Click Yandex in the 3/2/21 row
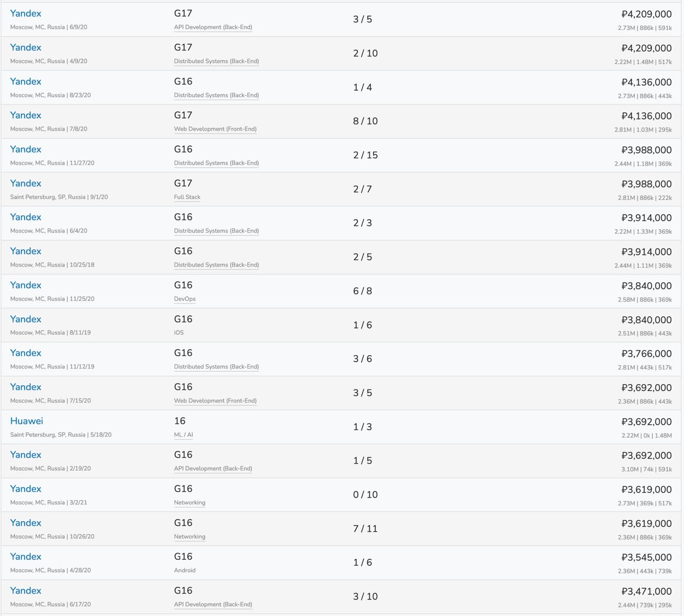This screenshot has width=684, height=616. [x=26, y=489]
